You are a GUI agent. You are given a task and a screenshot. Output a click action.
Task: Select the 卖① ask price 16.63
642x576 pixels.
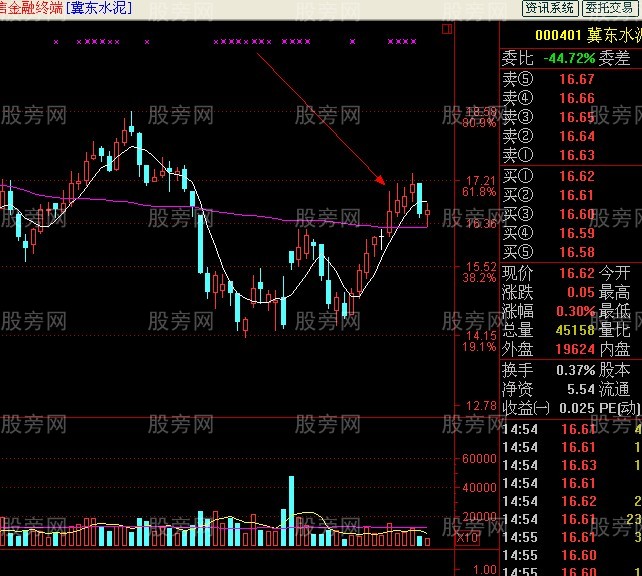576,155
